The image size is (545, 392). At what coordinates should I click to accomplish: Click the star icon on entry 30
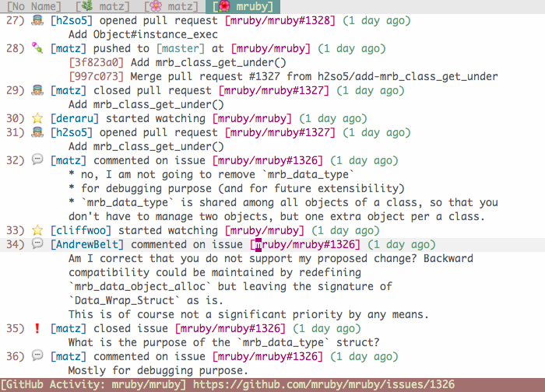pos(37,118)
